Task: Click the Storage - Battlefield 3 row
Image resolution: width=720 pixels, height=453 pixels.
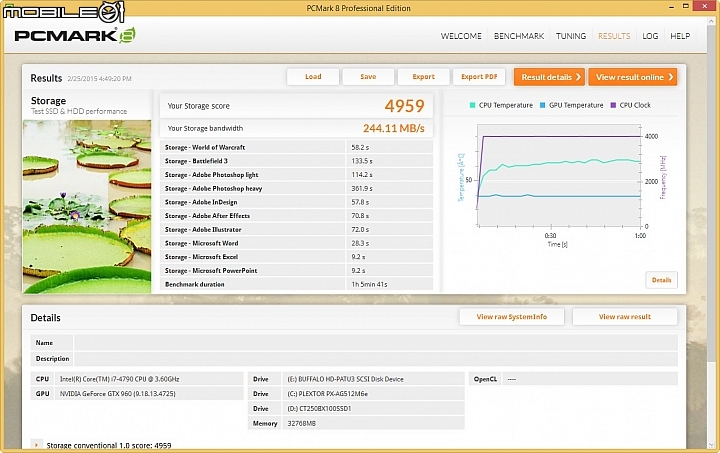Action: (x=296, y=161)
